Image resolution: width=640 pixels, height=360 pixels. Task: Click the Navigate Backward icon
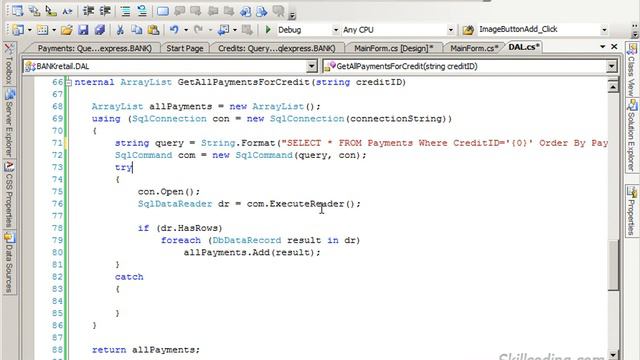[223, 30]
